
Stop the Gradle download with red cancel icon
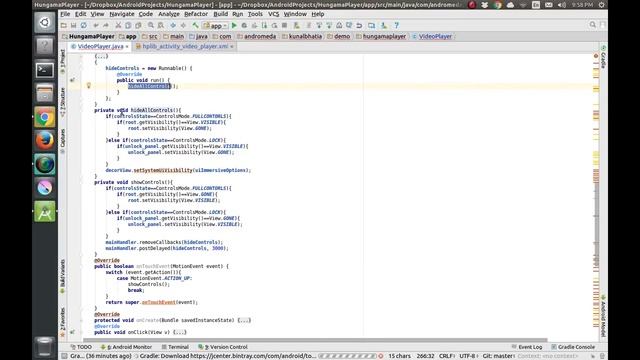pos(380,356)
